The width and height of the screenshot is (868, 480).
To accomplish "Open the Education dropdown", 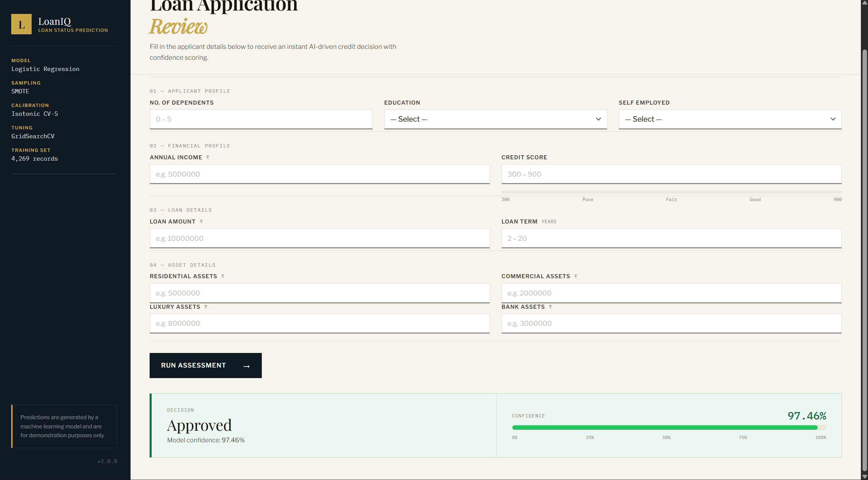I will [x=495, y=119].
